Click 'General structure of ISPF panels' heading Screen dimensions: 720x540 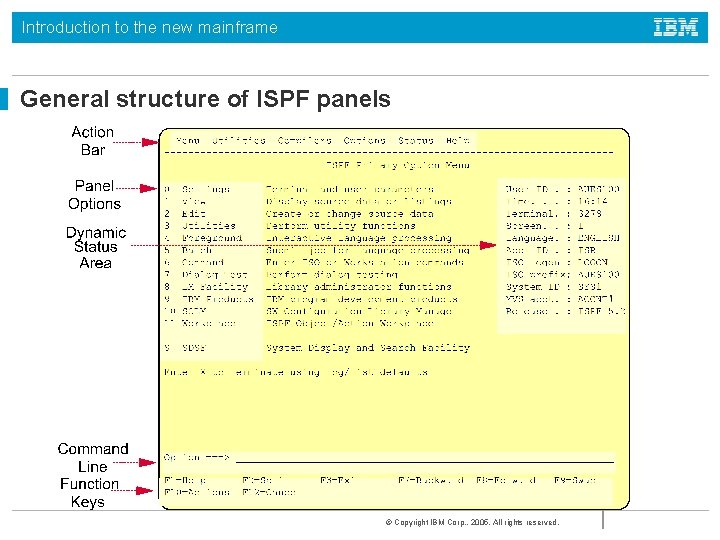205,99
